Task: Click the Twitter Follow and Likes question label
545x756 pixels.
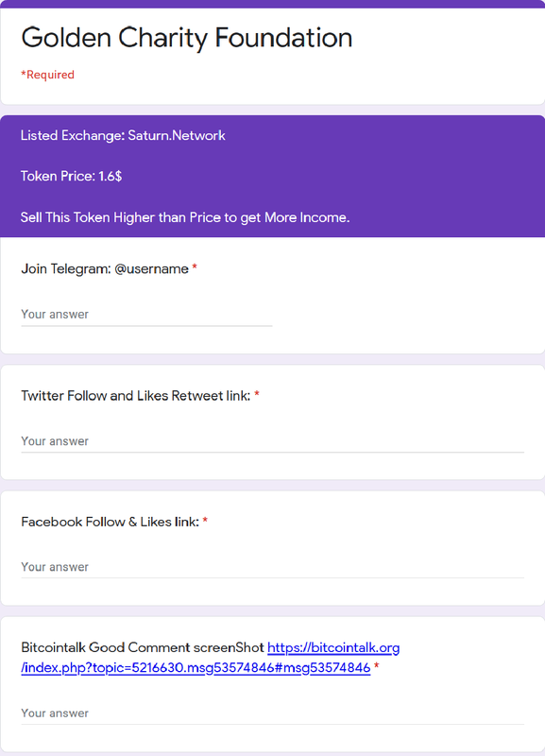Action: (136, 396)
